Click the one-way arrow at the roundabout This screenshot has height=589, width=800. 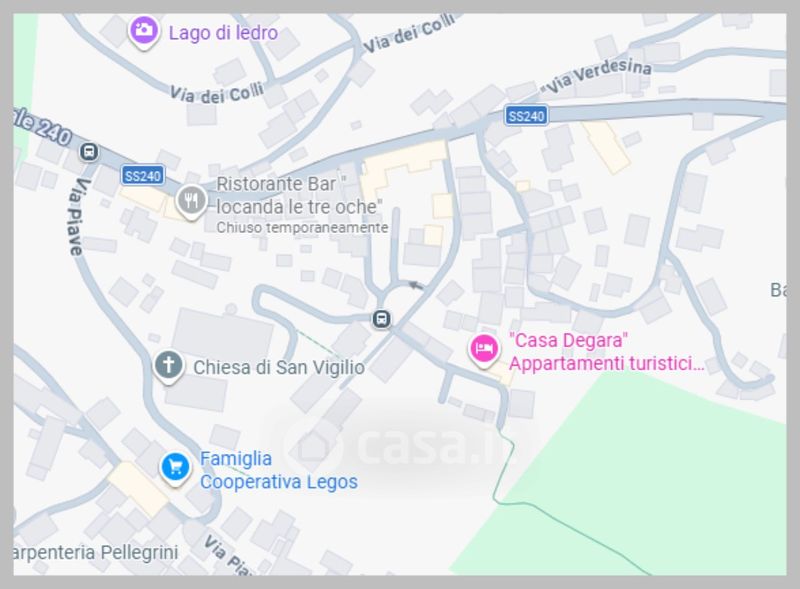(x=416, y=285)
